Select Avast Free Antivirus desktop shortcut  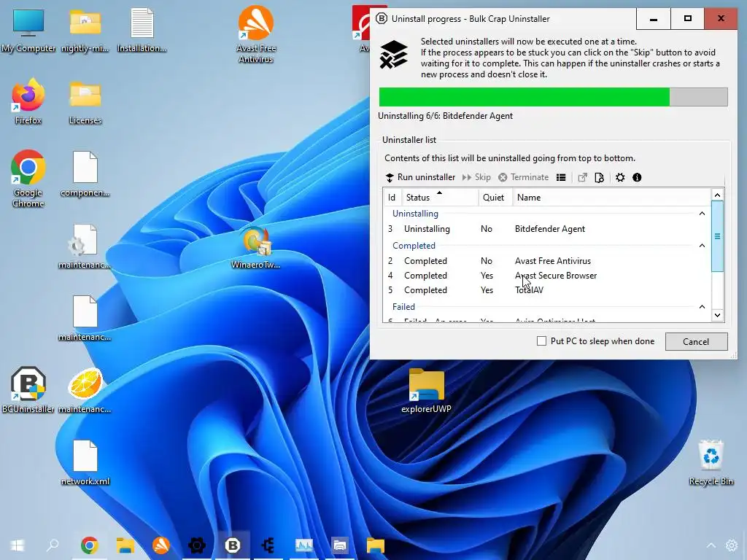pos(256,34)
